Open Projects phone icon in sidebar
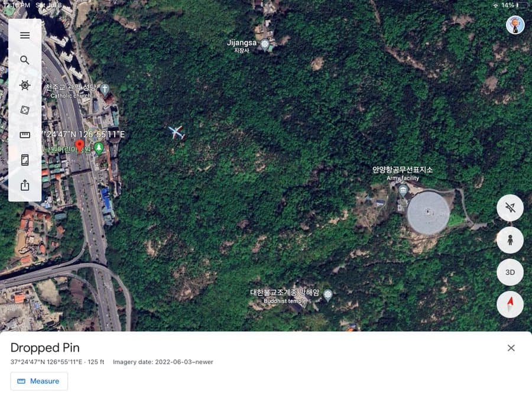The image size is (532, 399). click(x=25, y=160)
